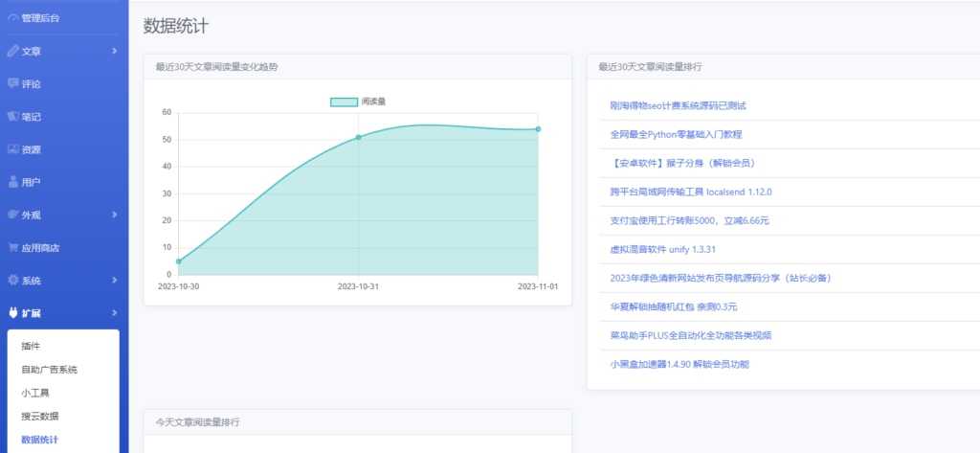980x453 pixels.
Task: Open the 虚拟混音软件 unify 1.3.31 article link
Action: point(662,250)
